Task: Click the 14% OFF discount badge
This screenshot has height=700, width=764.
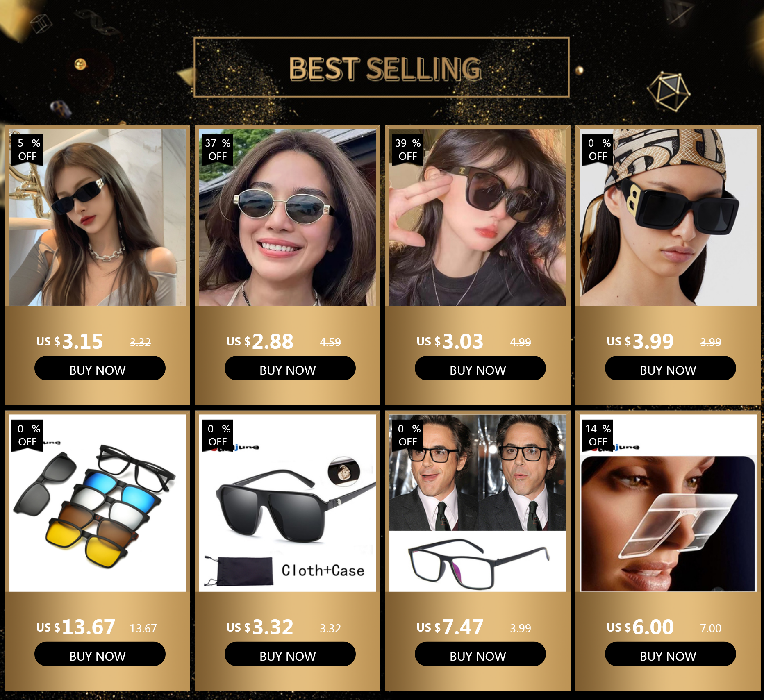Action: 598,435
